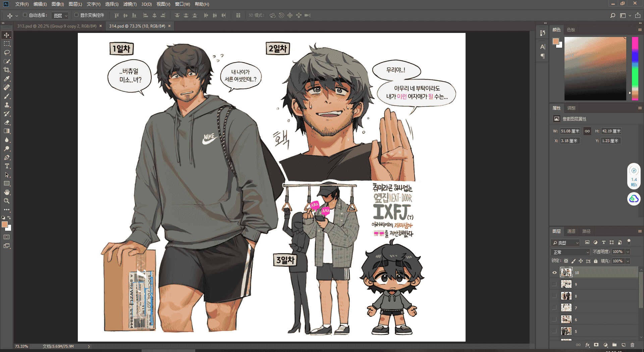Click the link width and height button
The width and height of the screenshot is (644, 352).
click(587, 131)
